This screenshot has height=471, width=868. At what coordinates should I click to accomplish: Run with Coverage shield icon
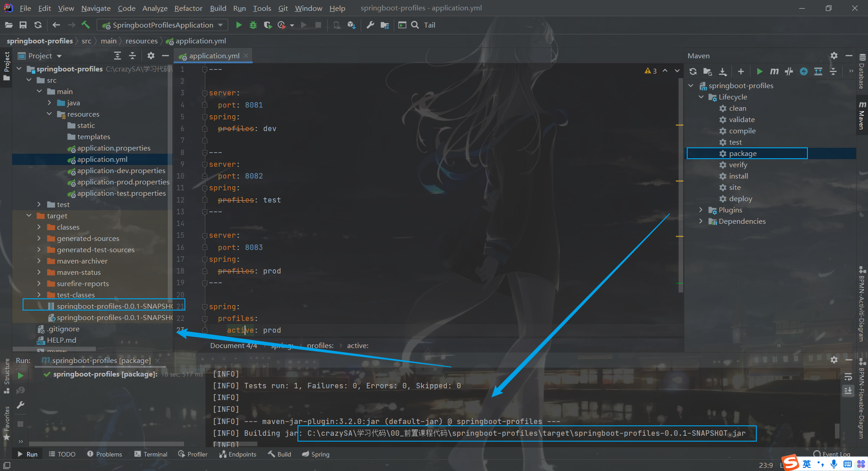(x=268, y=25)
